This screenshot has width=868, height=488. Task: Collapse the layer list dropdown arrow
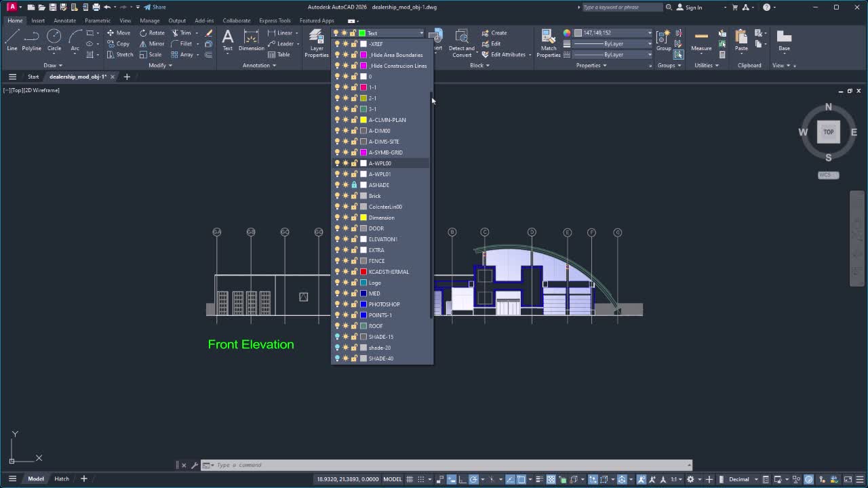421,33
